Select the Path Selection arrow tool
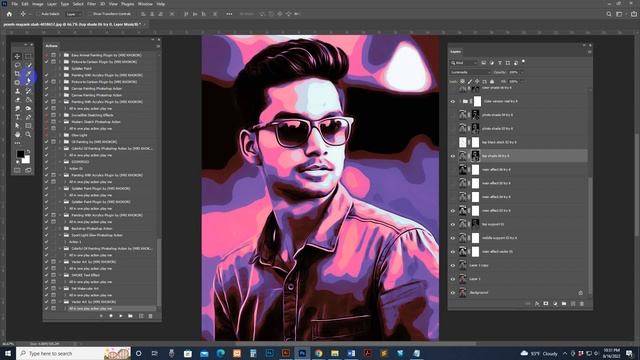The image size is (640, 360). pyautogui.click(x=17, y=126)
